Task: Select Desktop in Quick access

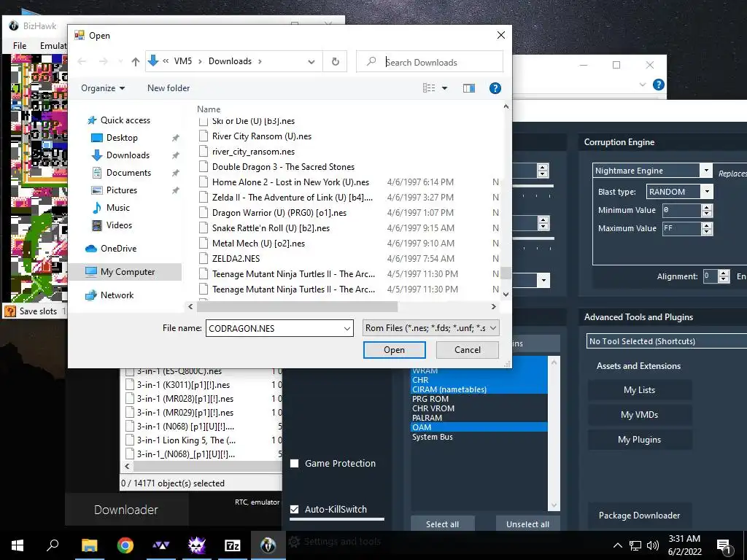Action: tap(122, 138)
